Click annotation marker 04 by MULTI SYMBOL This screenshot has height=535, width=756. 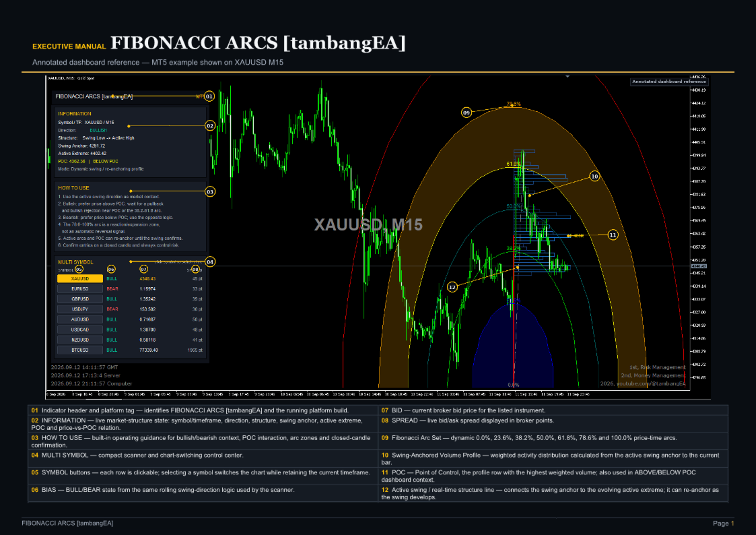pyautogui.click(x=210, y=262)
